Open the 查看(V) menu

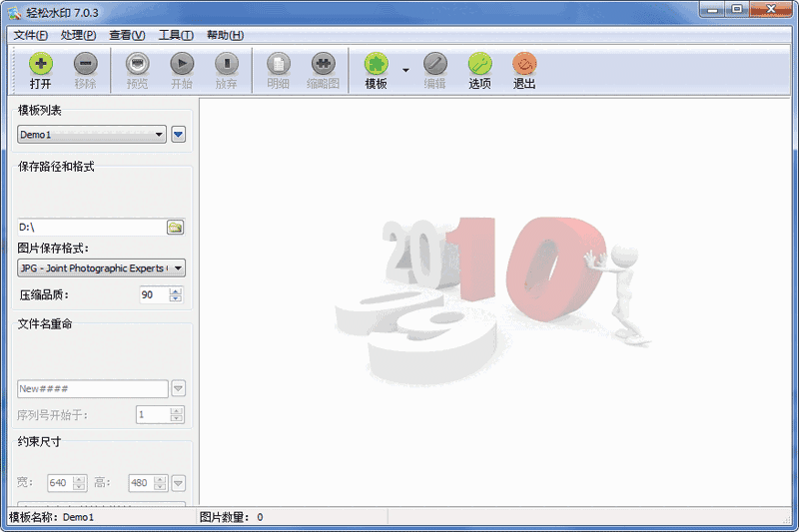(127, 35)
